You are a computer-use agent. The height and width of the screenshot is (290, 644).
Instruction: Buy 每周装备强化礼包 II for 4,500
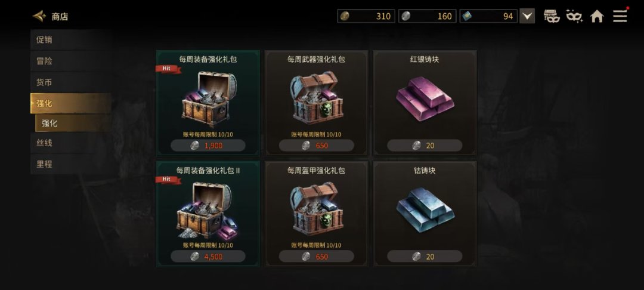[x=208, y=257]
